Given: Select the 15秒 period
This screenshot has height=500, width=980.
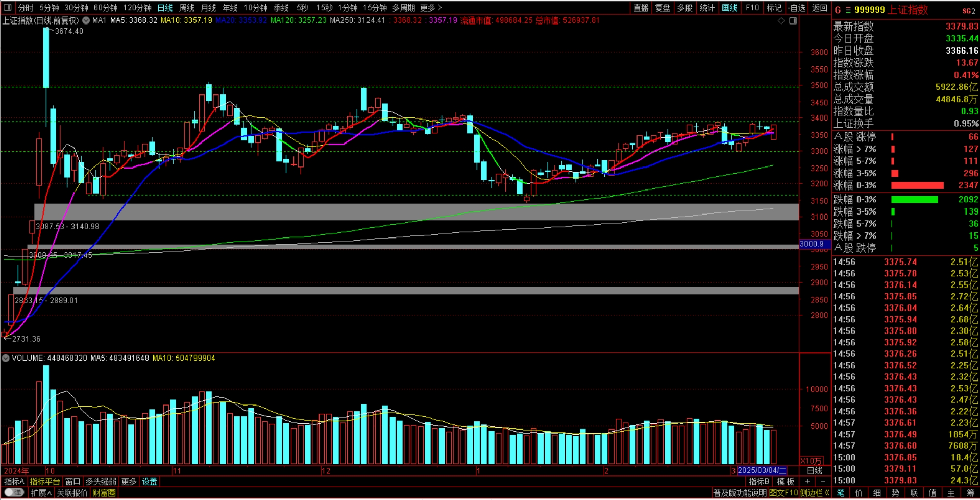Looking at the screenshot, I should [324, 8].
